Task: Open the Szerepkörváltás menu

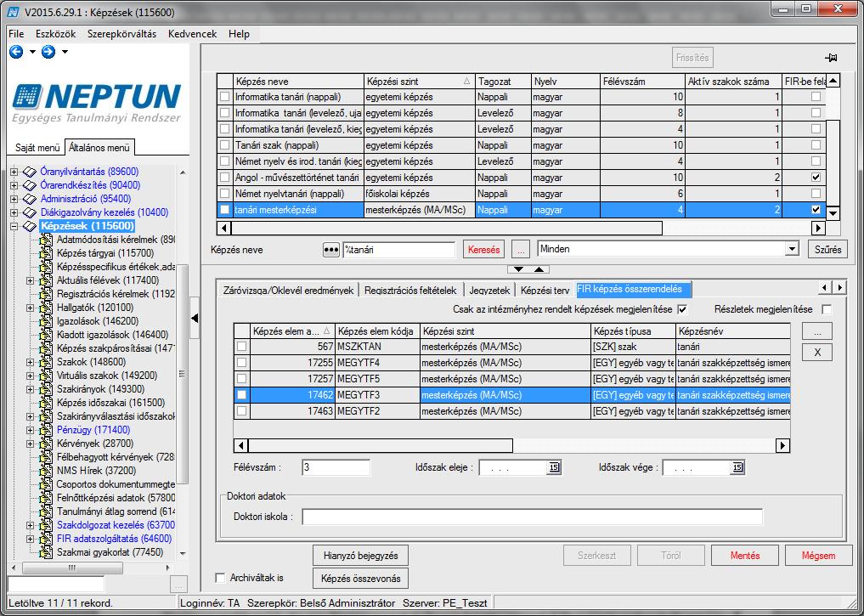Action: 121,34
